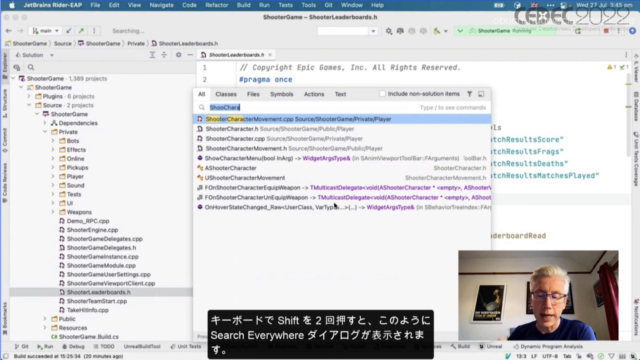The height and width of the screenshot is (360, 640).
Task: Select ShooterCharacterMovement.cpp search result
Action: pyautogui.click(x=342, y=119)
